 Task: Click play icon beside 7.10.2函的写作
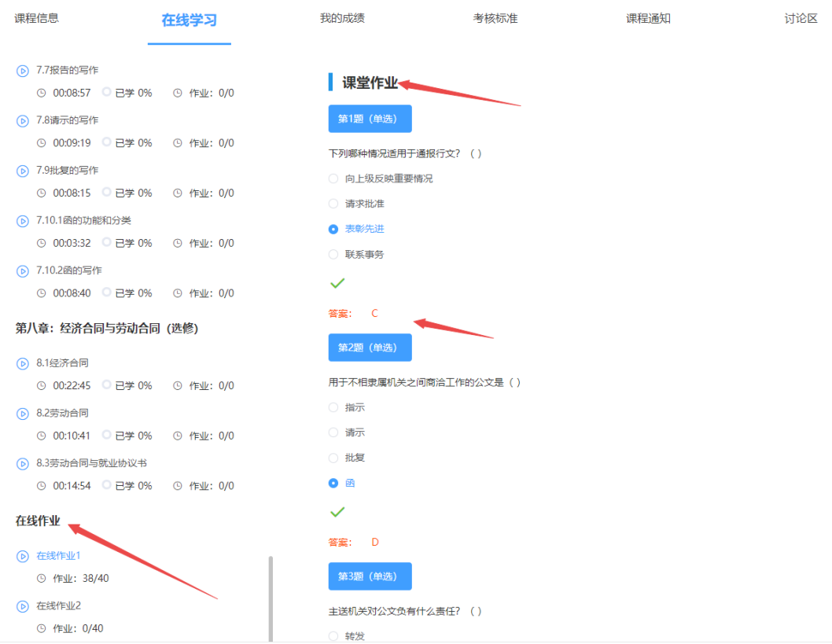tap(22, 271)
